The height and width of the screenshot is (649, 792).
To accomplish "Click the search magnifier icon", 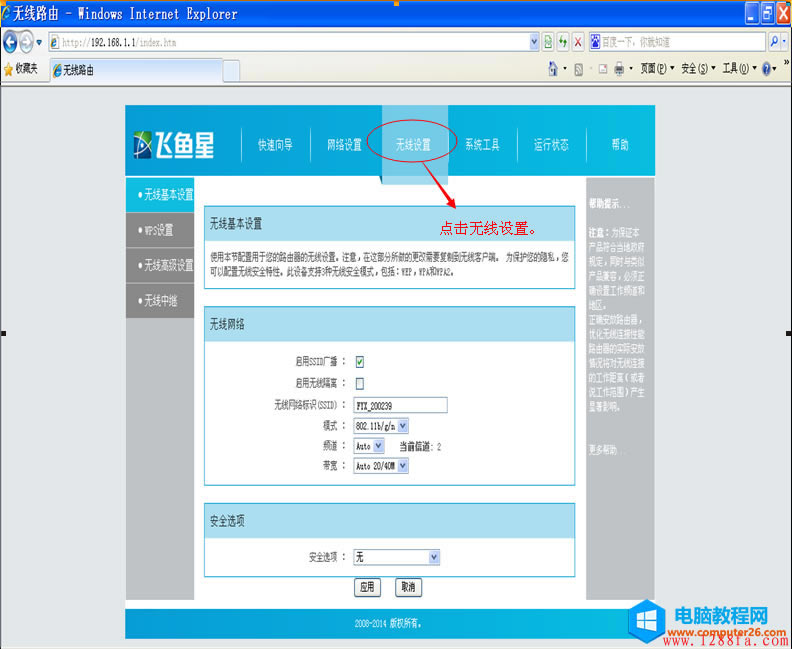I will point(774,42).
